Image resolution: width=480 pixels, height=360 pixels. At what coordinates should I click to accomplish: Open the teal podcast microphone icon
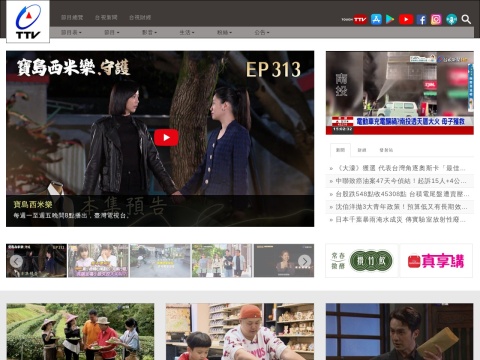pos(451,19)
